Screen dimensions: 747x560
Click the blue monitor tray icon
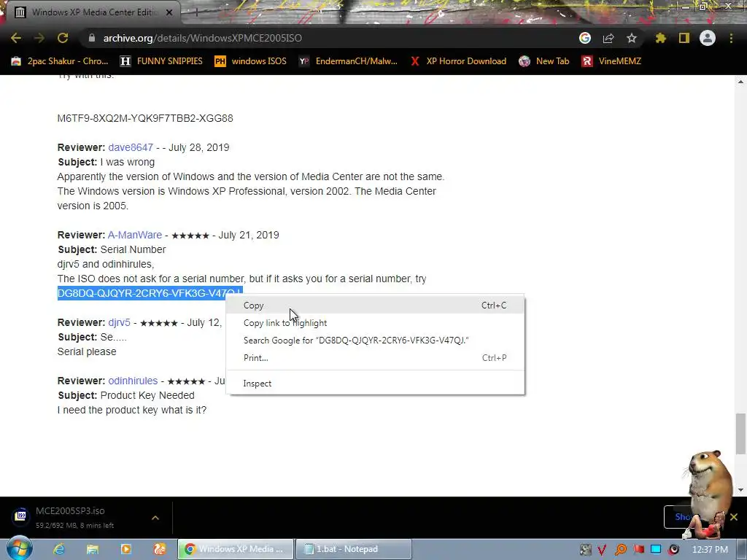[x=656, y=550]
